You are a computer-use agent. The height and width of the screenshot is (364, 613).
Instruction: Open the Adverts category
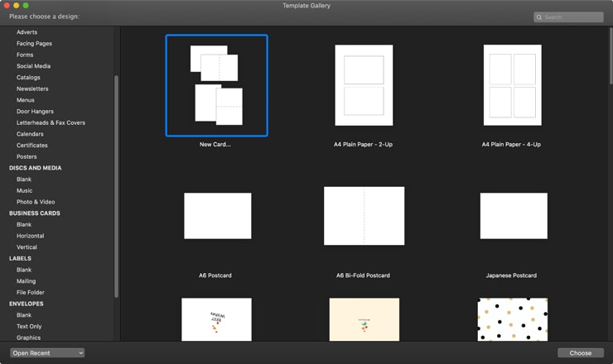tap(27, 32)
